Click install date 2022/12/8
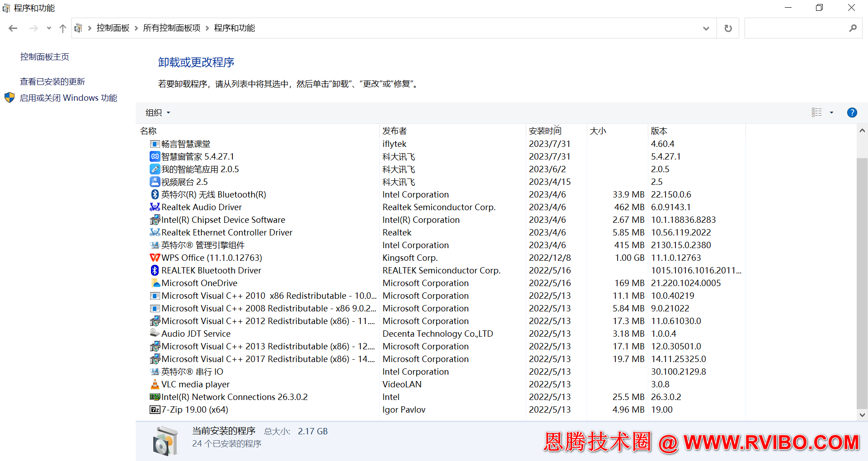The height and width of the screenshot is (461, 868). click(x=550, y=258)
